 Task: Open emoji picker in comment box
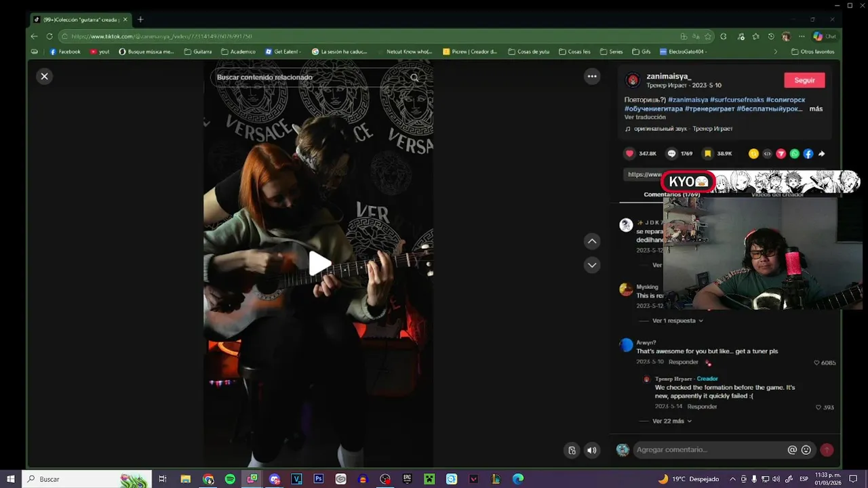(x=806, y=450)
